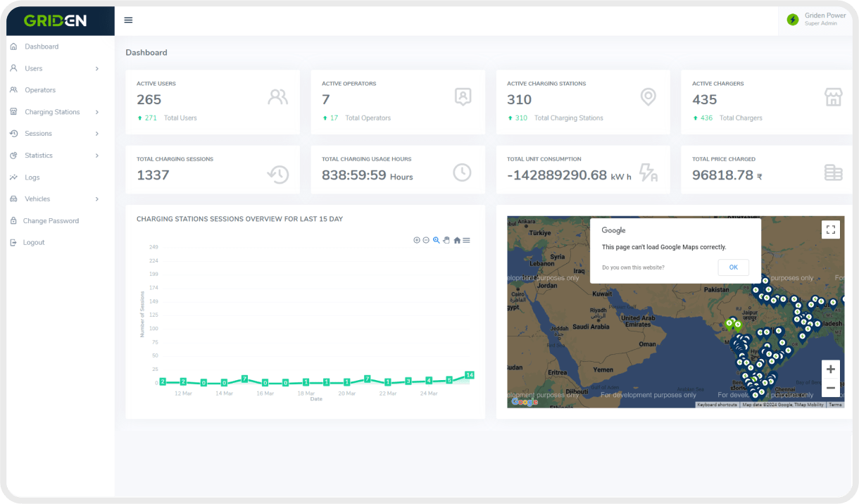Click the Statistics pie chart icon

click(13, 156)
